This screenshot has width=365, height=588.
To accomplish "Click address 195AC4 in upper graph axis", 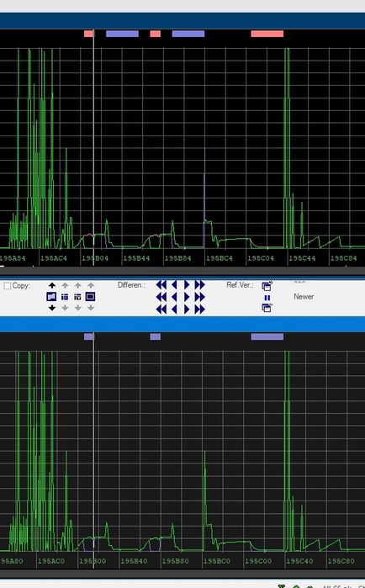I will (x=54, y=258).
